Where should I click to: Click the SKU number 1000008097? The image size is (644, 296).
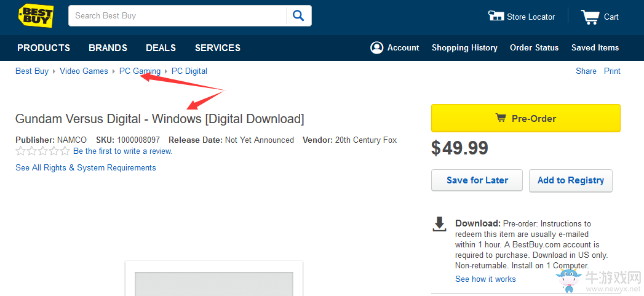coord(138,140)
